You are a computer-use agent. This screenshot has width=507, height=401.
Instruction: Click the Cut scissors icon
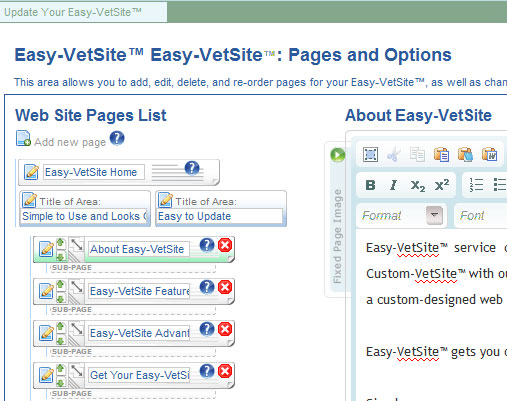[x=394, y=155]
